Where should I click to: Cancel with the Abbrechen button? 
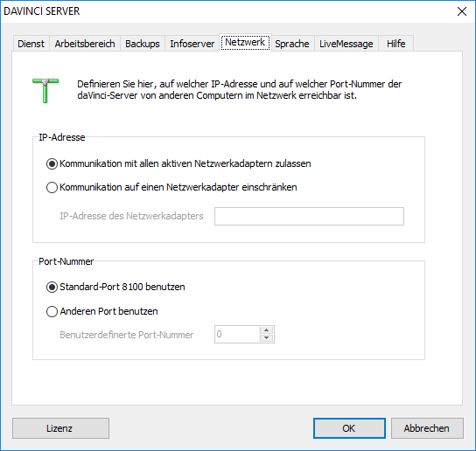coord(427,428)
